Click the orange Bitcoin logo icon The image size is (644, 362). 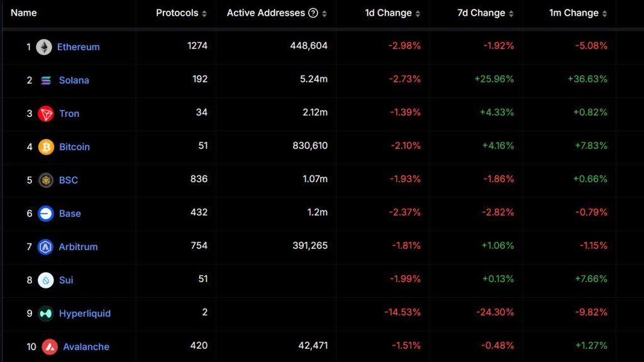pyautogui.click(x=46, y=147)
